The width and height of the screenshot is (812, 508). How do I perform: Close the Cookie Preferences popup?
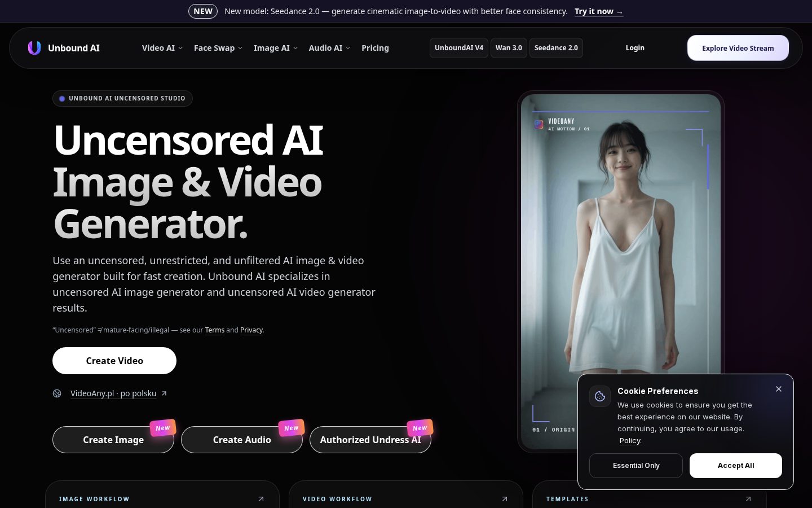(779, 389)
